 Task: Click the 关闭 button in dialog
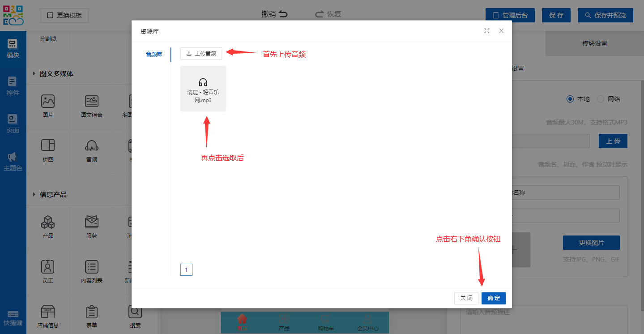tap(466, 298)
